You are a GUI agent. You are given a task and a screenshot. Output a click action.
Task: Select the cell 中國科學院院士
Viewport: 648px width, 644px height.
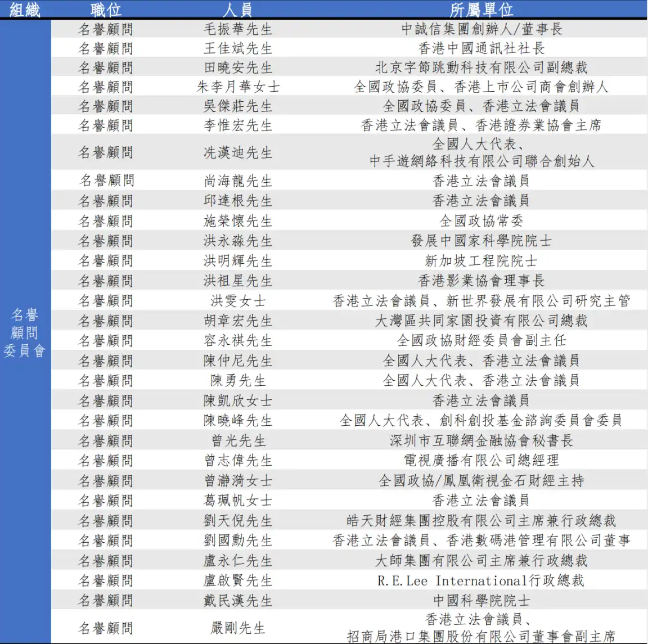[x=482, y=600]
